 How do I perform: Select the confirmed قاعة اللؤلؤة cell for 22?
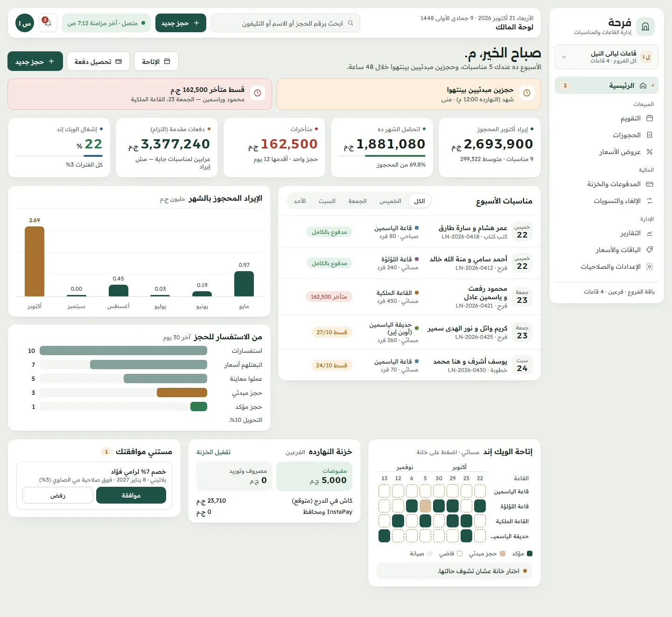(480, 506)
